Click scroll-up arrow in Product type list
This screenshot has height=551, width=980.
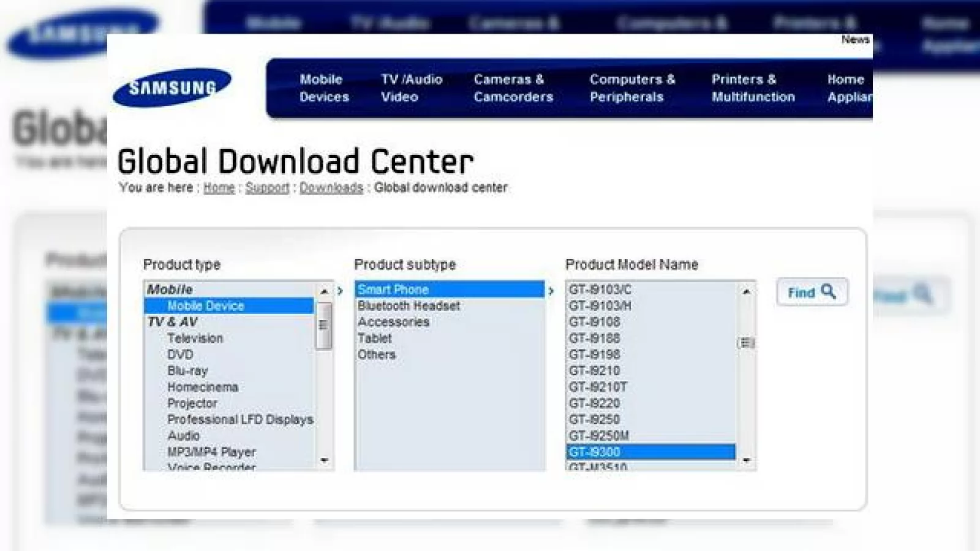tap(325, 291)
